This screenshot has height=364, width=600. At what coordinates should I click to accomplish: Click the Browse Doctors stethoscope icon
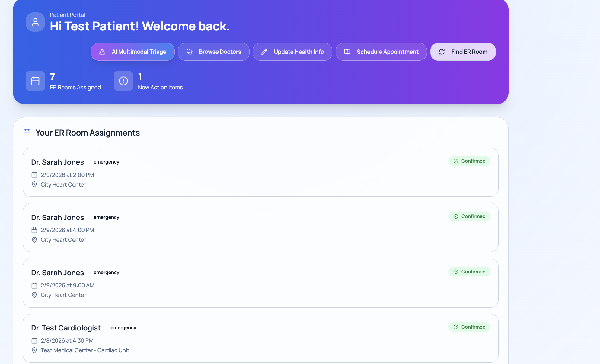pos(190,52)
